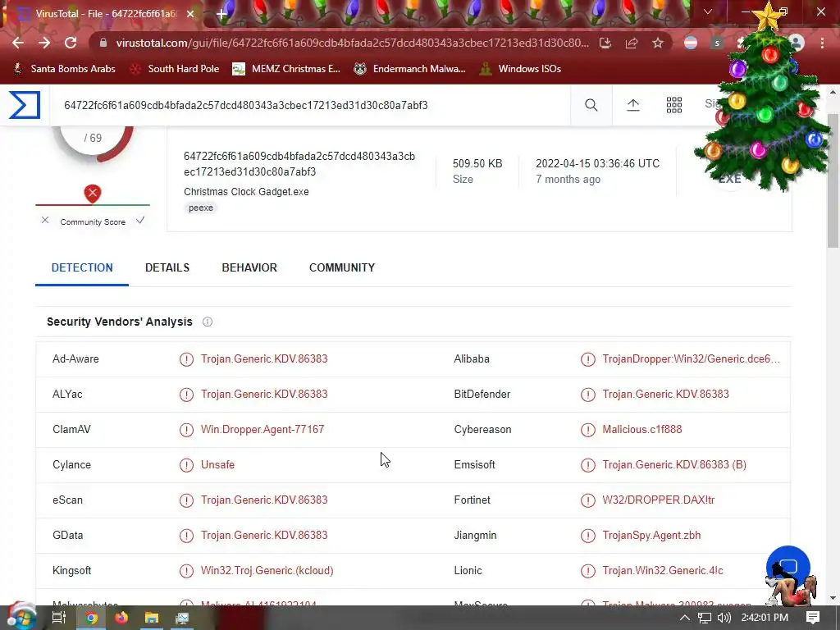This screenshot has width=840, height=630.
Task: Click the 509.50 KB file size
Action: click(x=477, y=163)
